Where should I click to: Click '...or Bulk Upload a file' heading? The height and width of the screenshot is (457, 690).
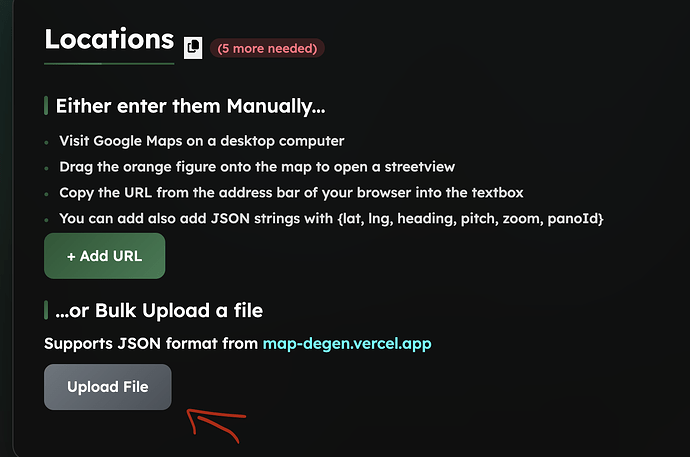coord(159,311)
